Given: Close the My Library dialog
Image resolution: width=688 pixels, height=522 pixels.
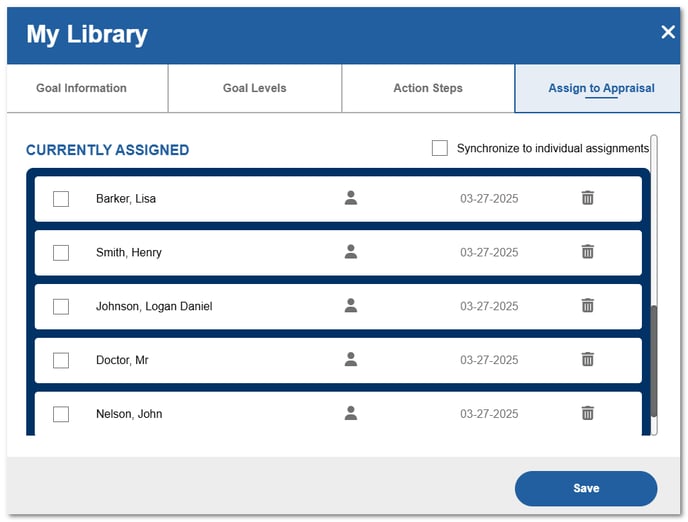Looking at the screenshot, I should pyautogui.click(x=668, y=32).
